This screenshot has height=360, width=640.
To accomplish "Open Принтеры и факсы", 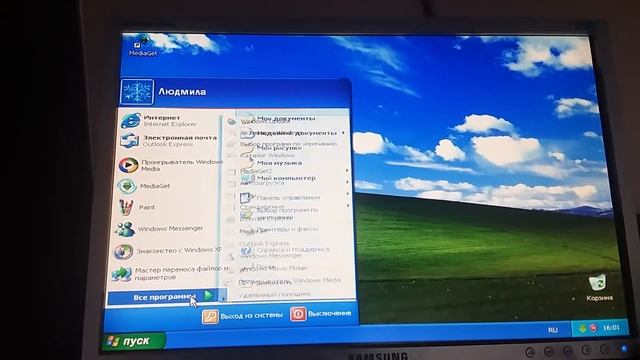I will coord(287,229).
